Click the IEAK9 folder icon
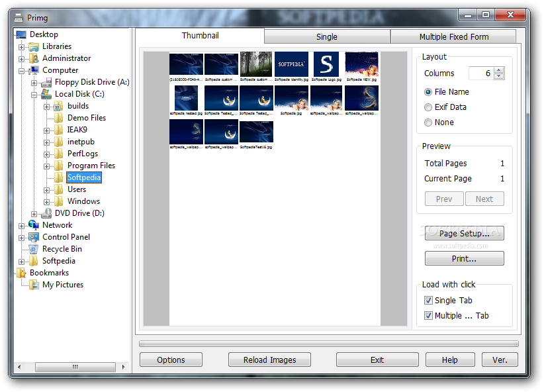 pyautogui.click(x=58, y=130)
